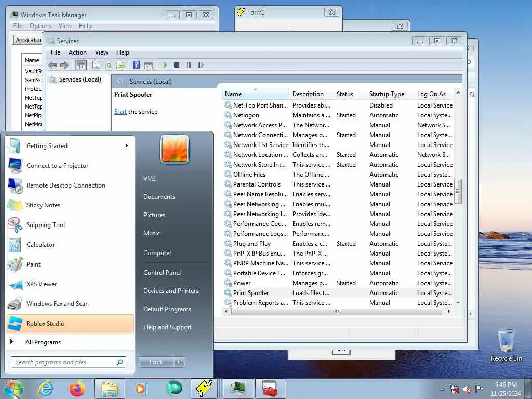Open Windows Media Player on taskbar
The width and height of the screenshot is (532, 399).
click(140, 389)
